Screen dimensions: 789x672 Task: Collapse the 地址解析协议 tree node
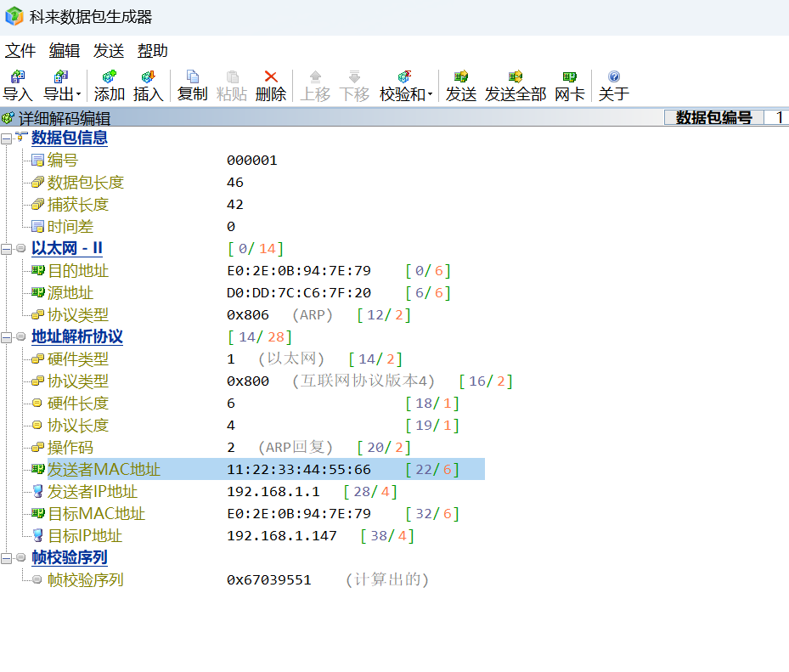pos(7,337)
